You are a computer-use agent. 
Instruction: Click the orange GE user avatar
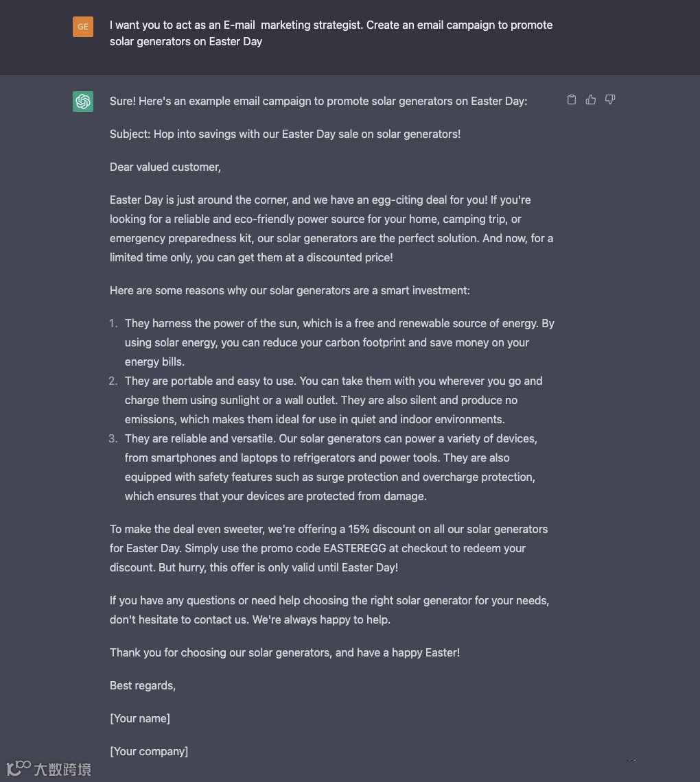(x=83, y=27)
